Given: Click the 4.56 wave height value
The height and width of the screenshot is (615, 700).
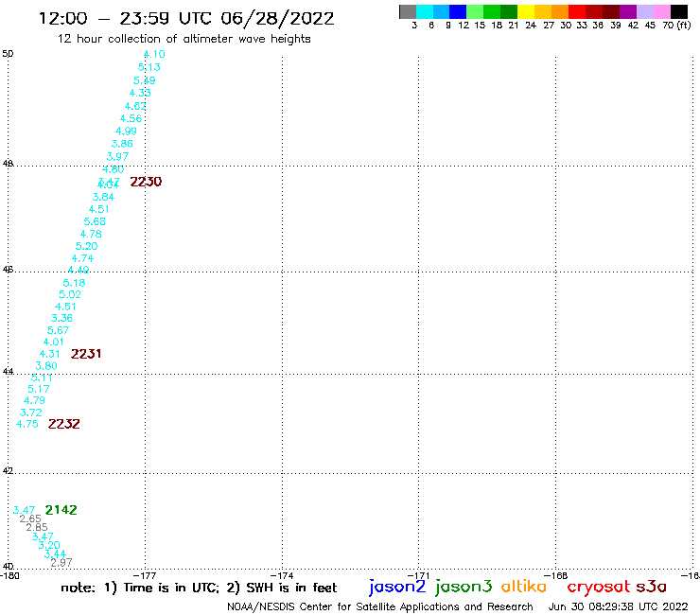Looking at the screenshot, I should pos(131,119).
